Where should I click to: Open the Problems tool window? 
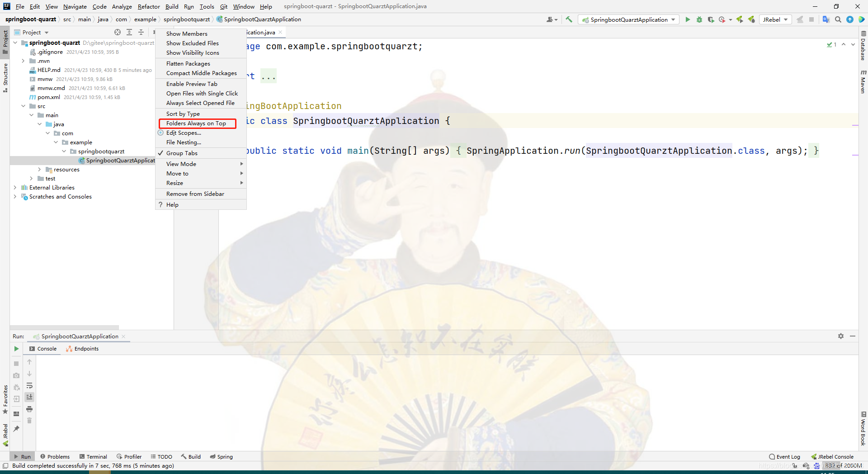click(55, 456)
